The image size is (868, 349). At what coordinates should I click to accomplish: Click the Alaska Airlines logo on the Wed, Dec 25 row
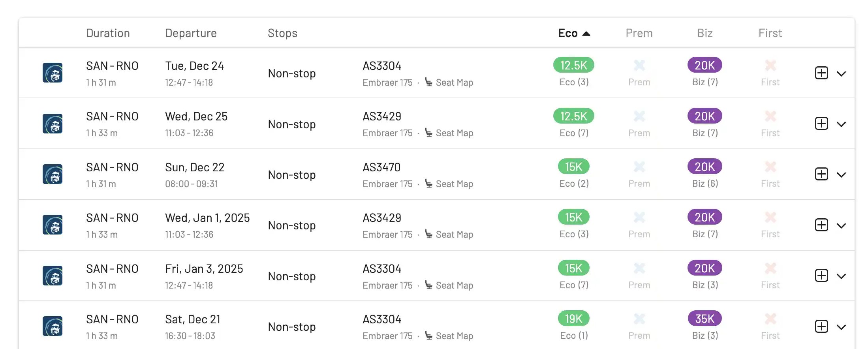53,124
